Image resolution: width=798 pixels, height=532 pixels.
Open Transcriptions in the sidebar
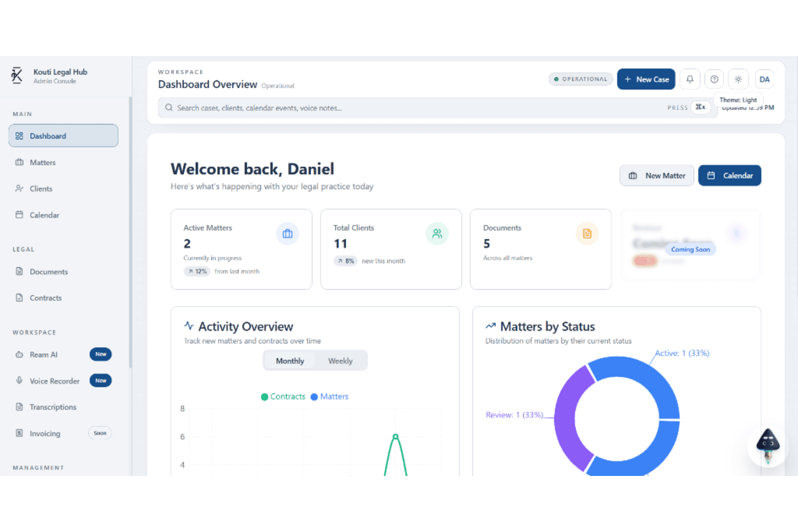tap(63, 407)
